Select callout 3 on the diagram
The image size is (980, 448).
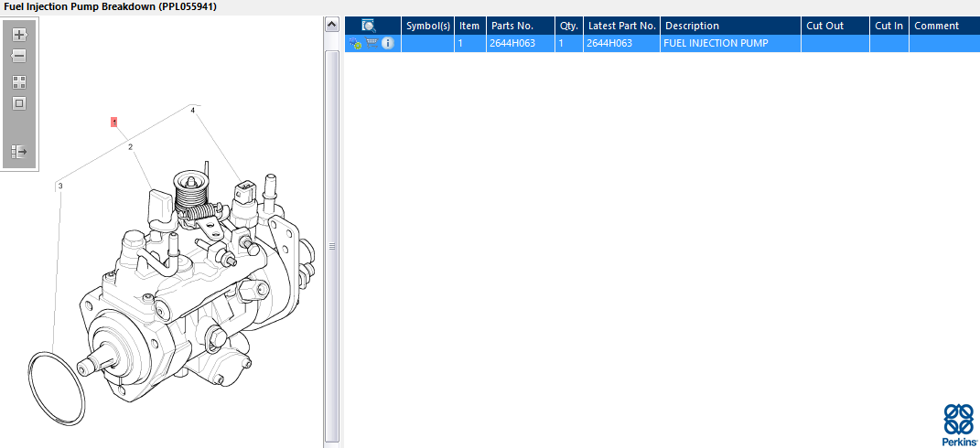60,186
